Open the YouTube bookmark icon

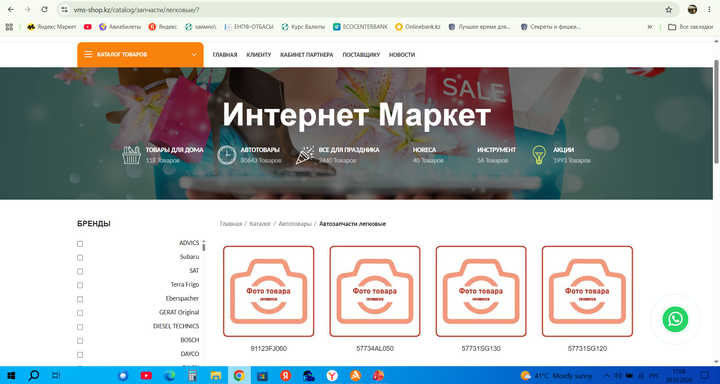pyautogui.click(x=88, y=27)
